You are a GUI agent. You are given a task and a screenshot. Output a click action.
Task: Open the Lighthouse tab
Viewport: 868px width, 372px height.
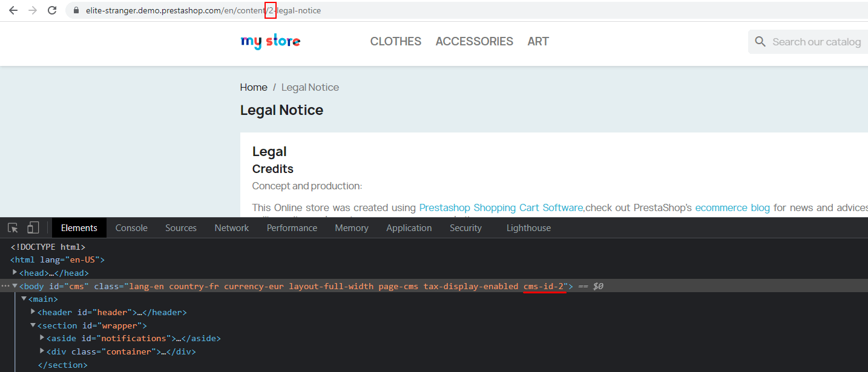coord(529,228)
